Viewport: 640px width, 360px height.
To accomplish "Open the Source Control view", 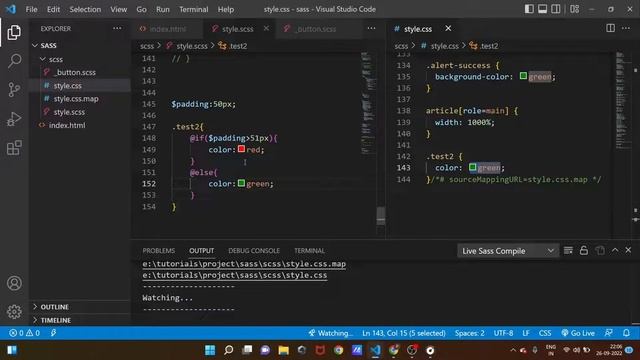I will [14, 89].
